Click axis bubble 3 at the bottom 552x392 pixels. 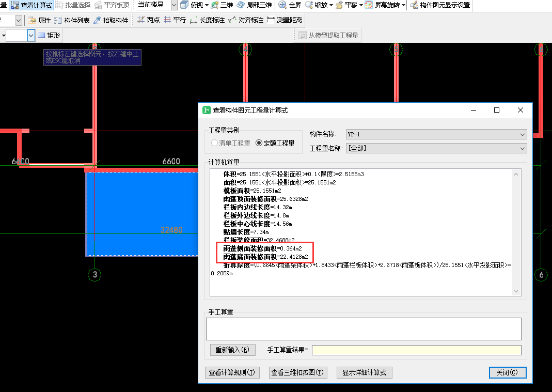tap(94, 274)
